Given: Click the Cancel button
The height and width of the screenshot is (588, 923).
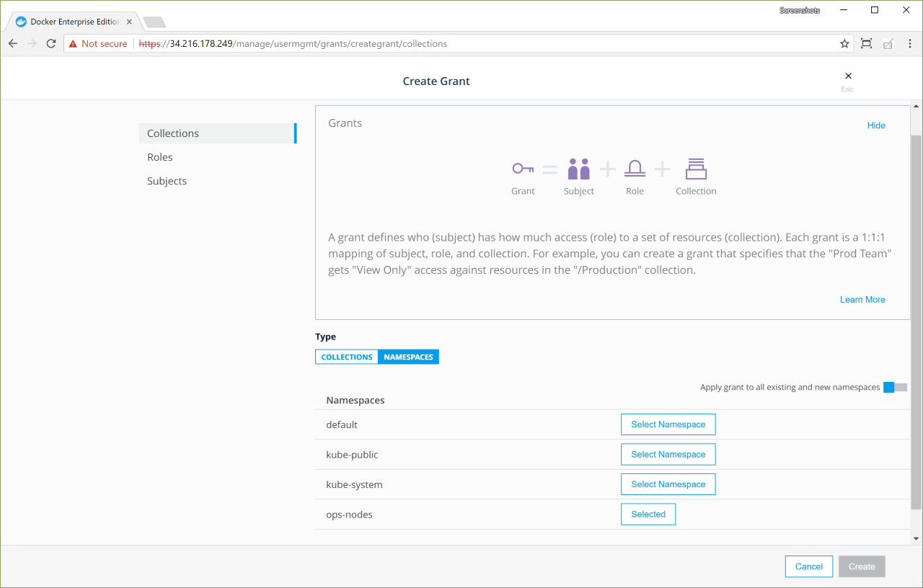Looking at the screenshot, I should [x=808, y=566].
